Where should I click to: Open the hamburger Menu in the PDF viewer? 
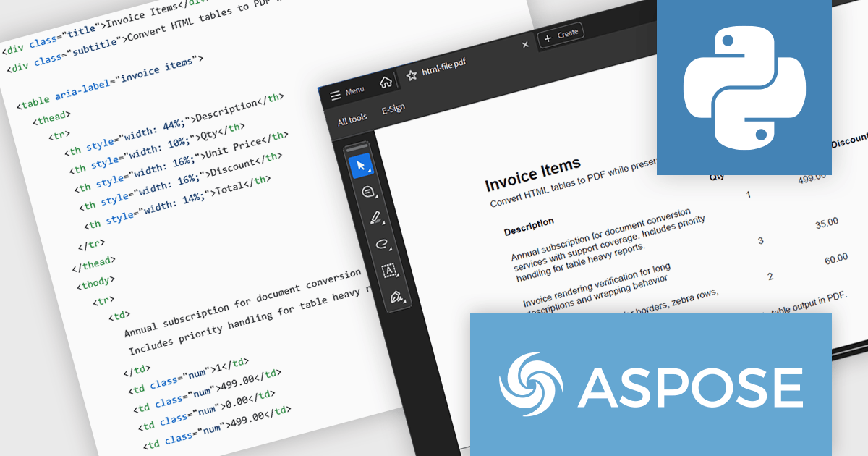tap(347, 93)
